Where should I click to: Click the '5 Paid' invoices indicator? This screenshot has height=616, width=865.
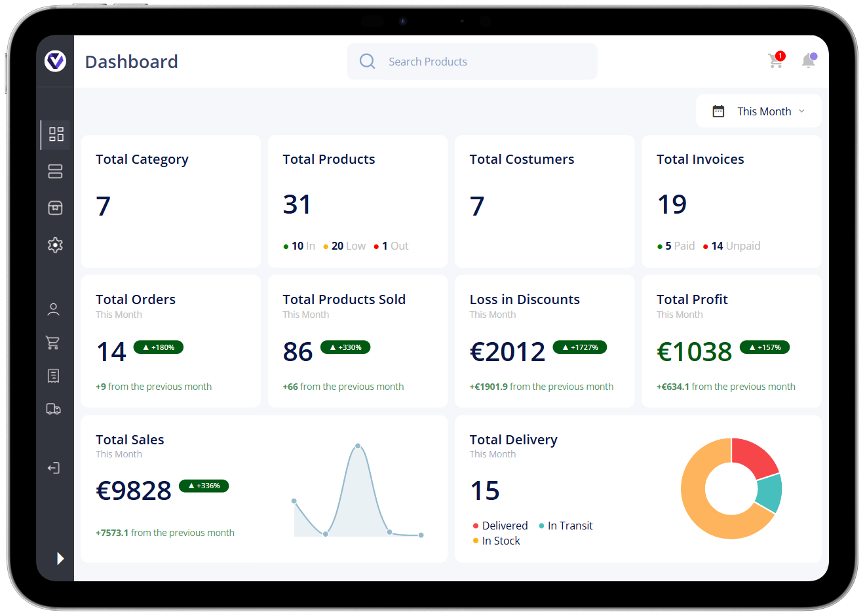[676, 246]
